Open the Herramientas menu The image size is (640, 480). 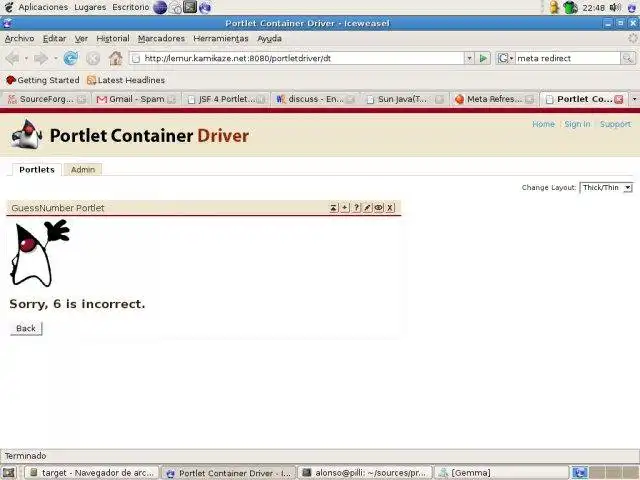pyautogui.click(x=221, y=38)
